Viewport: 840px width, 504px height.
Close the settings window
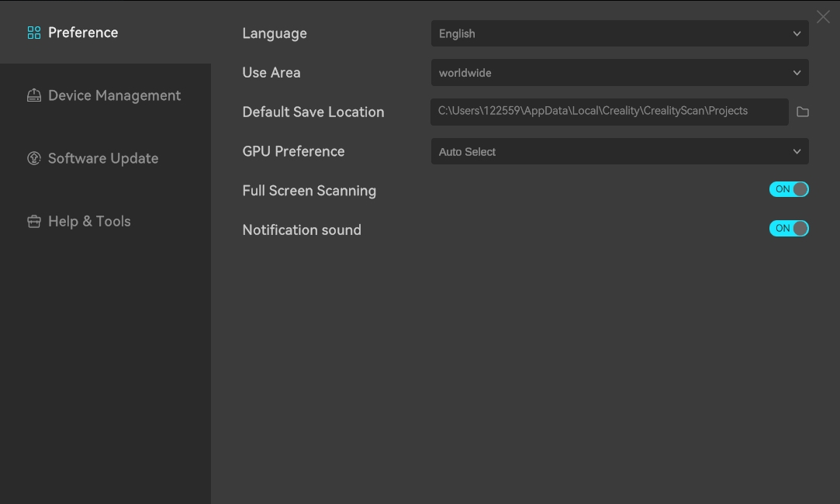pos(823,16)
